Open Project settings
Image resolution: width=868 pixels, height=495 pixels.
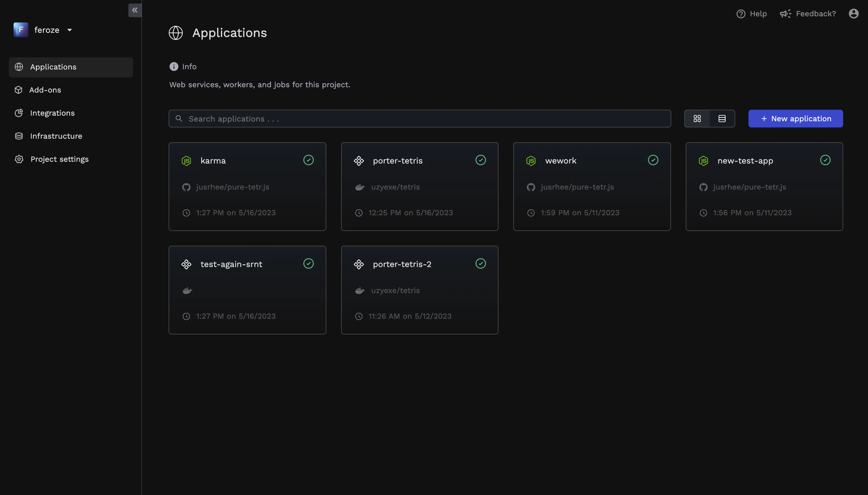(x=59, y=159)
